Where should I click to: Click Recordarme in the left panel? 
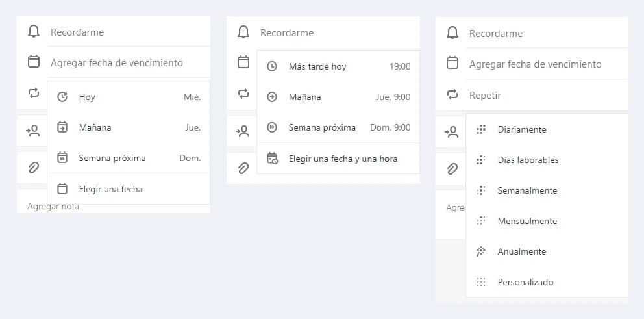(77, 32)
